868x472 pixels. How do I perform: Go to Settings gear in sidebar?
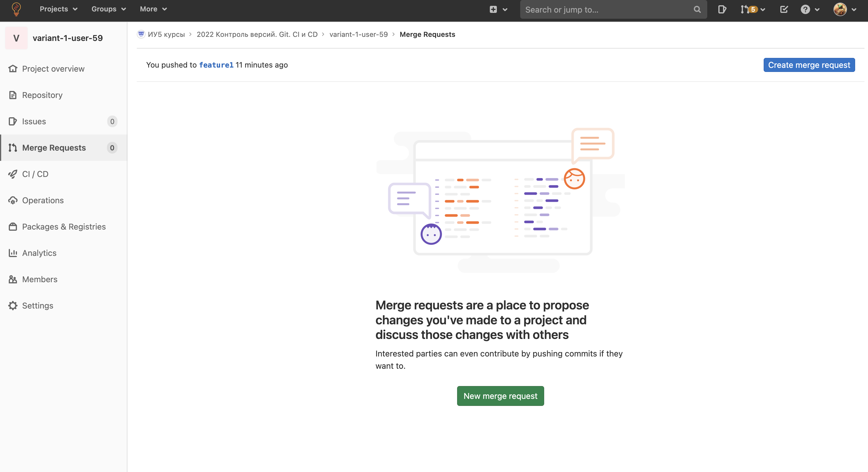point(37,305)
